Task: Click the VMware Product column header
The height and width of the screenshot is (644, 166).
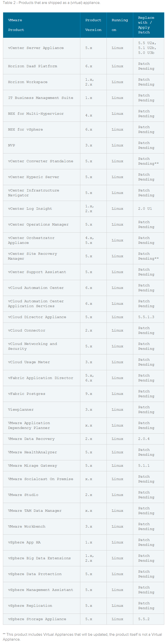Action: pos(41,25)
